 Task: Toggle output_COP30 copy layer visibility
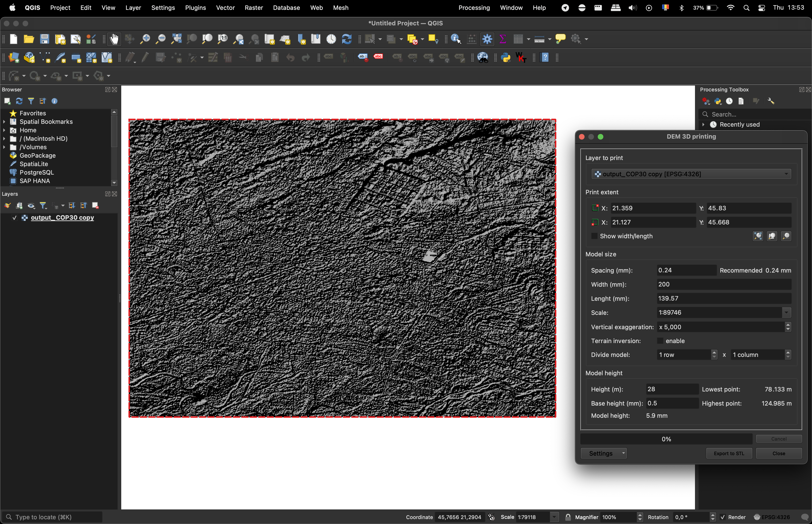(14, 218)
